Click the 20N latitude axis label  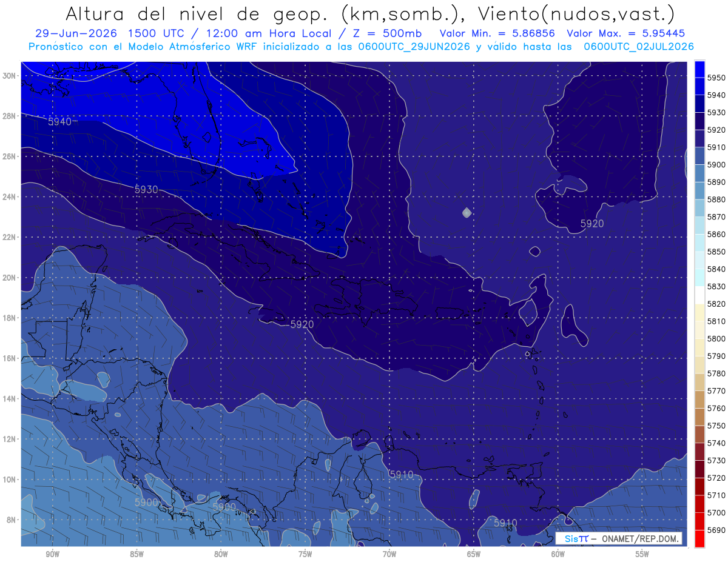pyautogui.click(x=9, y=278)
